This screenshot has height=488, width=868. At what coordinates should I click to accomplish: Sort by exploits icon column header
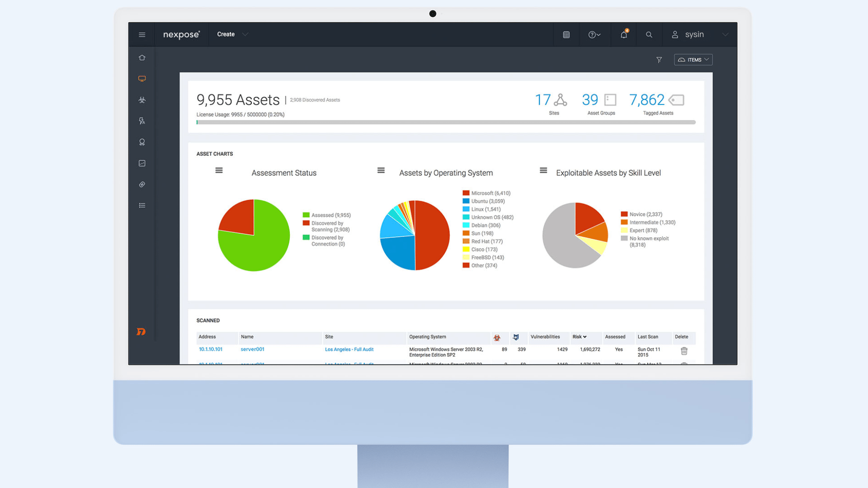pos(516,337)
